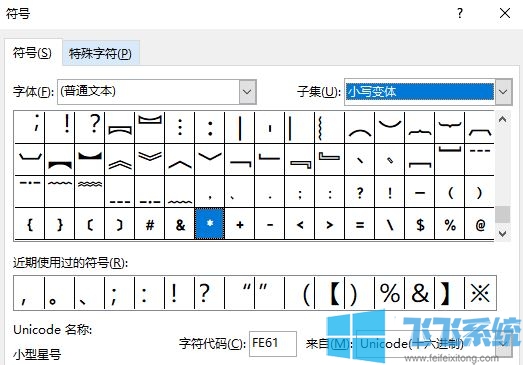Click the symbol grid scrollbar thumb
The image size is (523, 365).
[x=502, y=215]
